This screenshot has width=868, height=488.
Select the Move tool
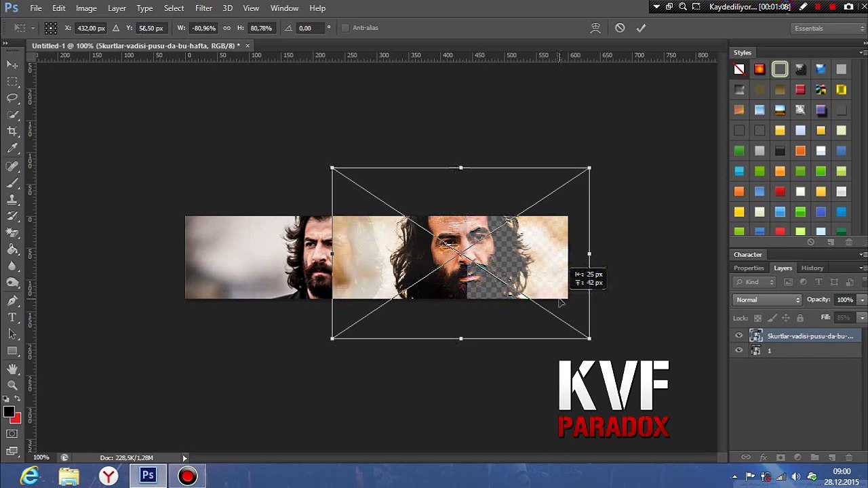point(12,64)
